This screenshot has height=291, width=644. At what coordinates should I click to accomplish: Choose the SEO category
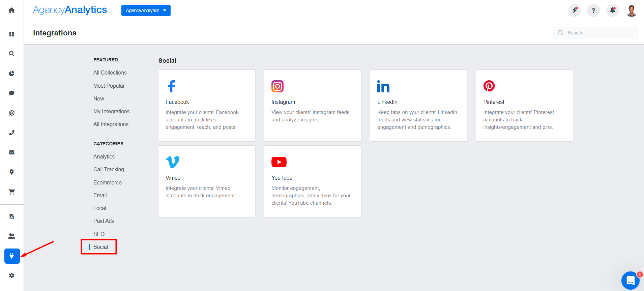point(99,234)
